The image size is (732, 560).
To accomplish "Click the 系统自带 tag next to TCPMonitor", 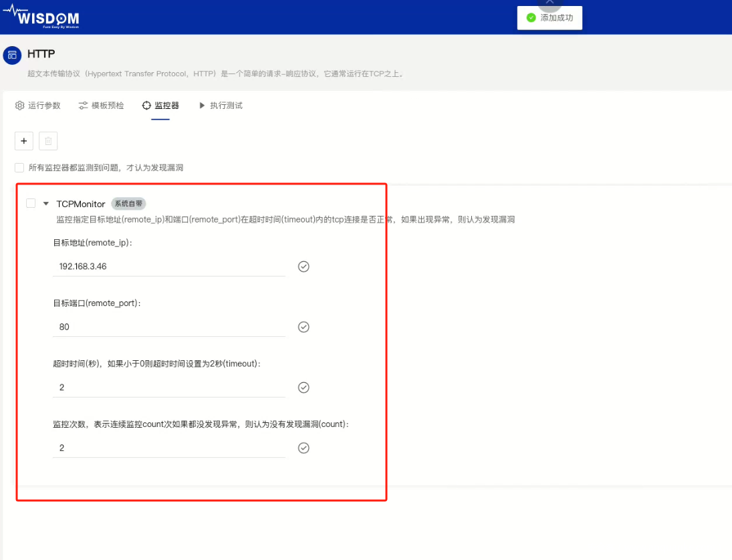I will click(128, 204).
